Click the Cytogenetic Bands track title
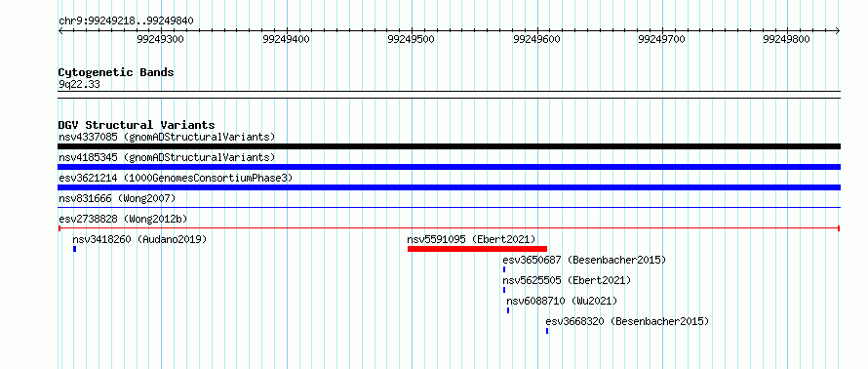 (x=116, y=72)
